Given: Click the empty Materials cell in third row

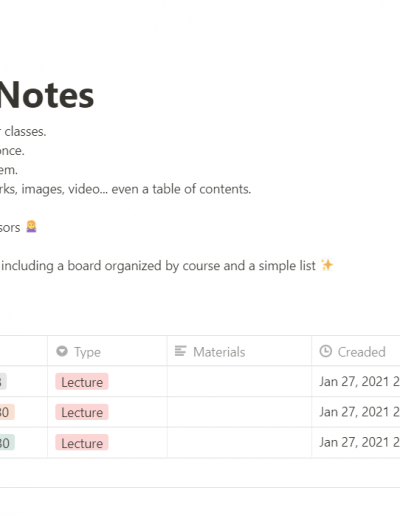Looking at the screenshot, I should pyautogui.click(x=239, y=443).
